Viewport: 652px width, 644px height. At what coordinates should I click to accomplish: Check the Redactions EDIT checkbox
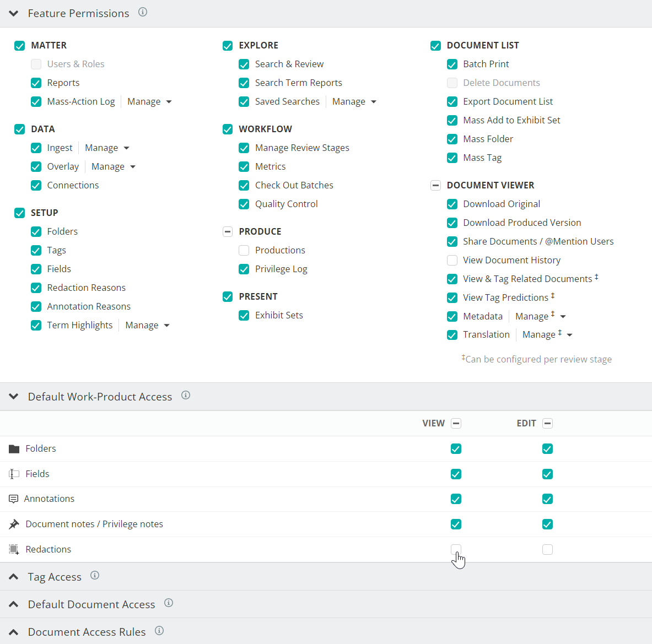[x=548, y=550]
